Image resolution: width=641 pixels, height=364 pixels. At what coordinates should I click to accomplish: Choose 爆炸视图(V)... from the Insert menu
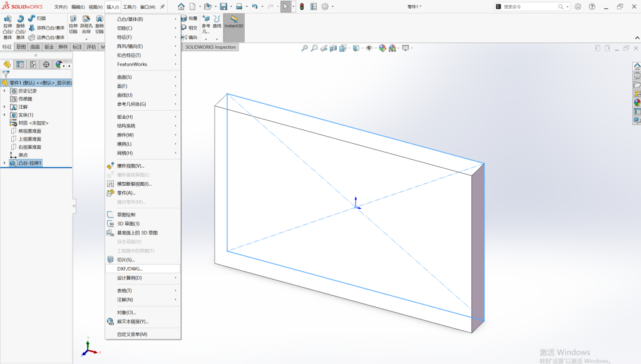pos(143,166)
